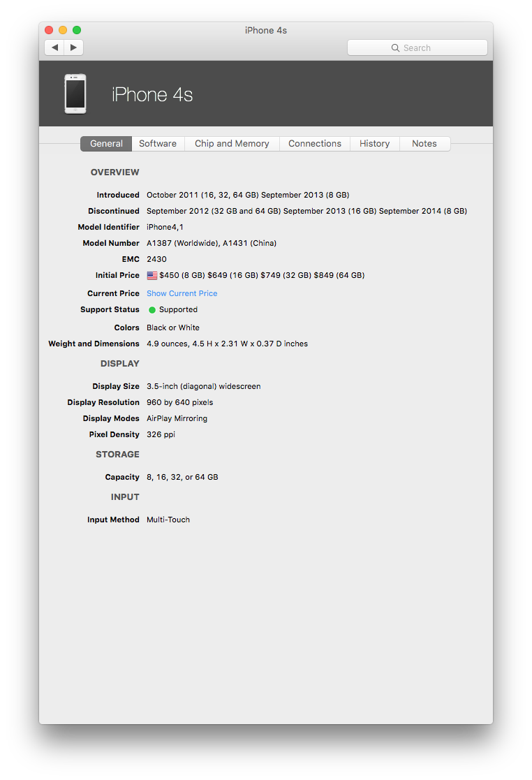Click the Input Method label
This screenshot has height=780, width=532.
click(x=113, y=520)
